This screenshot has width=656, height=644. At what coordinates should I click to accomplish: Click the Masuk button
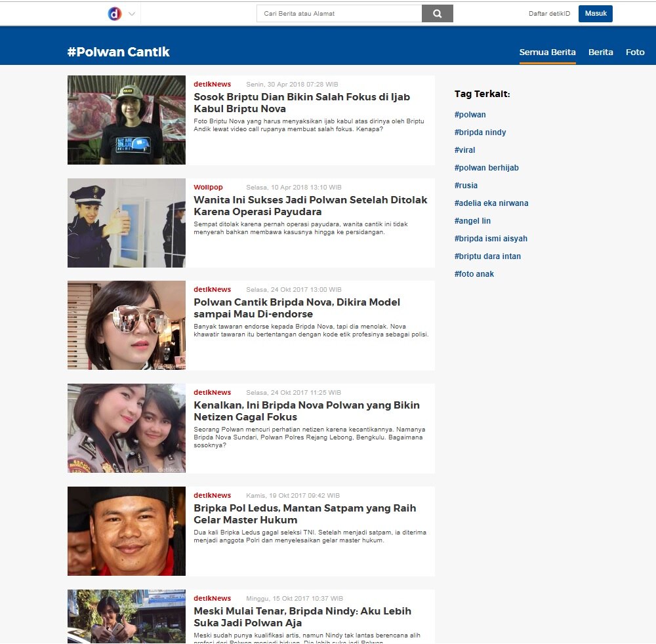coord(595,13)
